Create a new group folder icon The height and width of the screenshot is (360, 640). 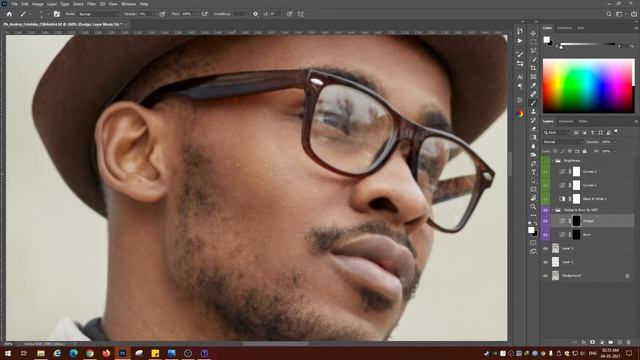(x=611, y=342)
